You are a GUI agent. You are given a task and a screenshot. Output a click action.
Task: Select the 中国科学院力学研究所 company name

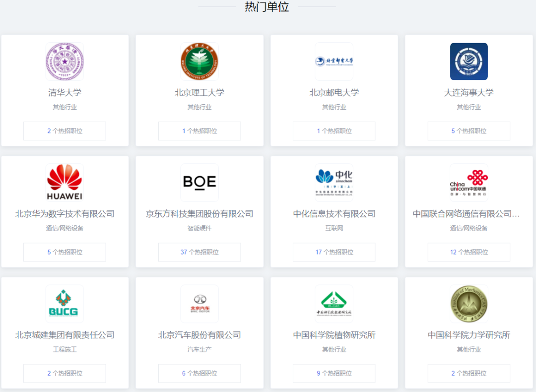[469, 335]
